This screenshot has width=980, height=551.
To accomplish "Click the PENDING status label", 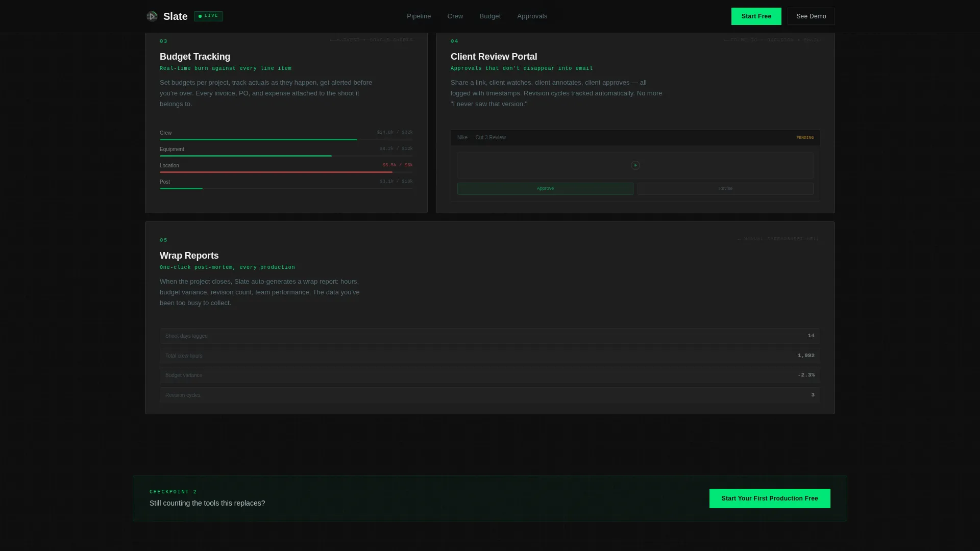I will [x=805, y=138].
